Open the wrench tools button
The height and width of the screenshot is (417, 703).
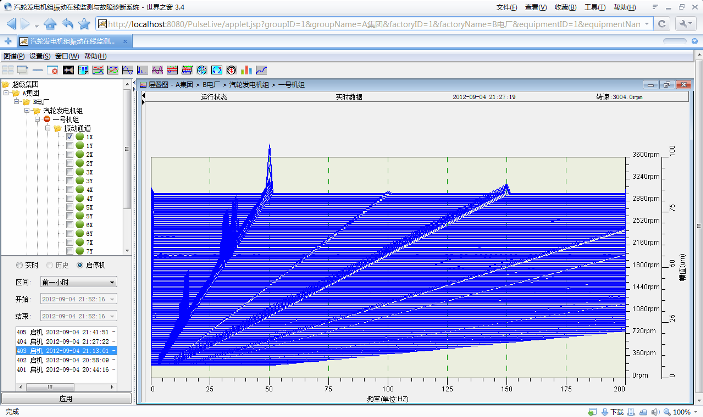[x=684, y=24]
